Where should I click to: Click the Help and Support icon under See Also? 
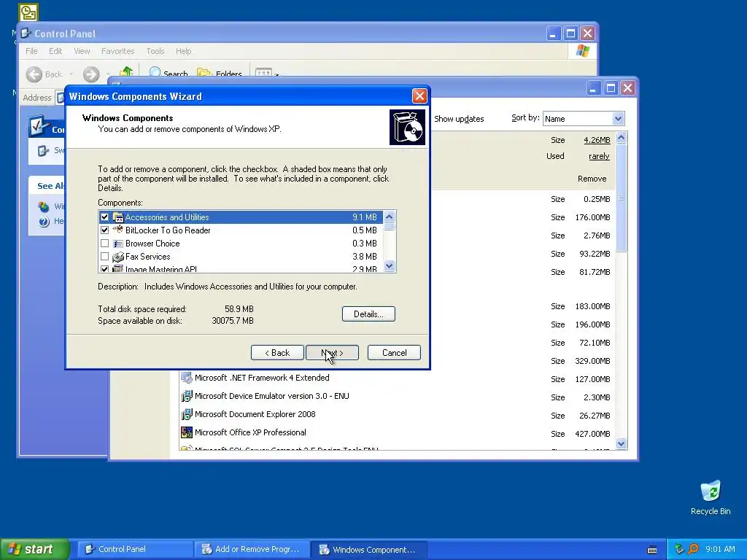pyautogui.click(x=44, y=222)
